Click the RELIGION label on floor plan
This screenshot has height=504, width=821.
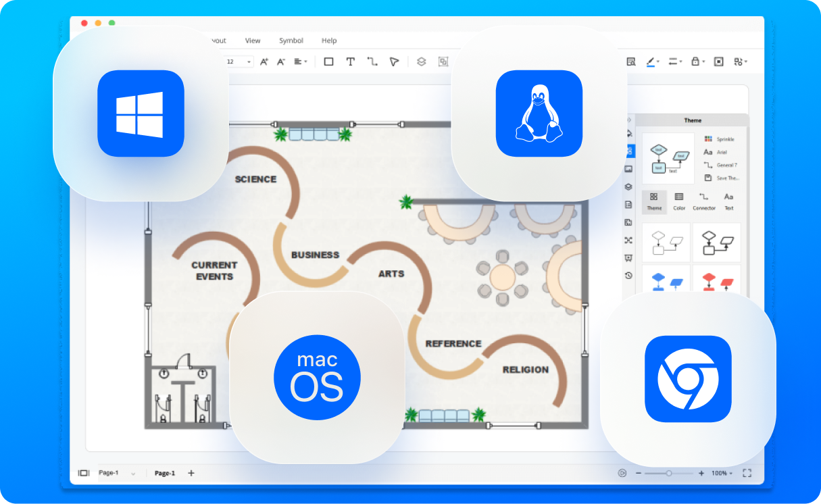[526, 370]
